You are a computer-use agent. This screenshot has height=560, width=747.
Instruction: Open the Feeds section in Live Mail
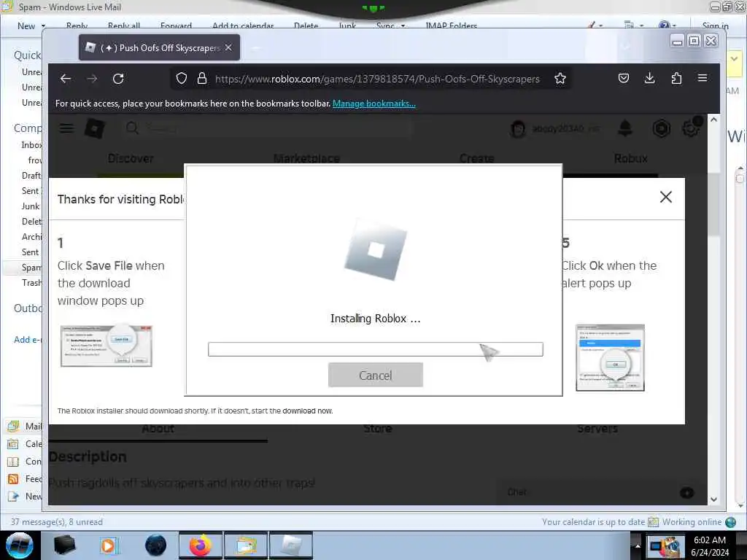click(x=26, y=479)
